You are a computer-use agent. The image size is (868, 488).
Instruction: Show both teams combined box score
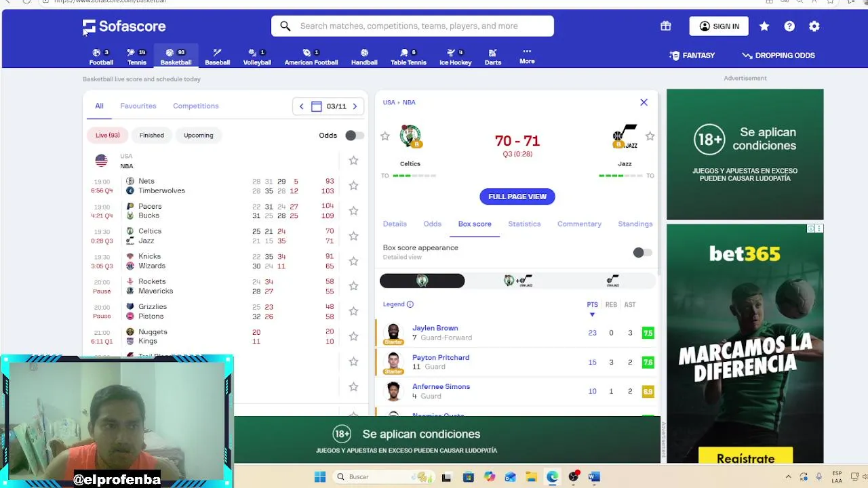pos(518,281)
